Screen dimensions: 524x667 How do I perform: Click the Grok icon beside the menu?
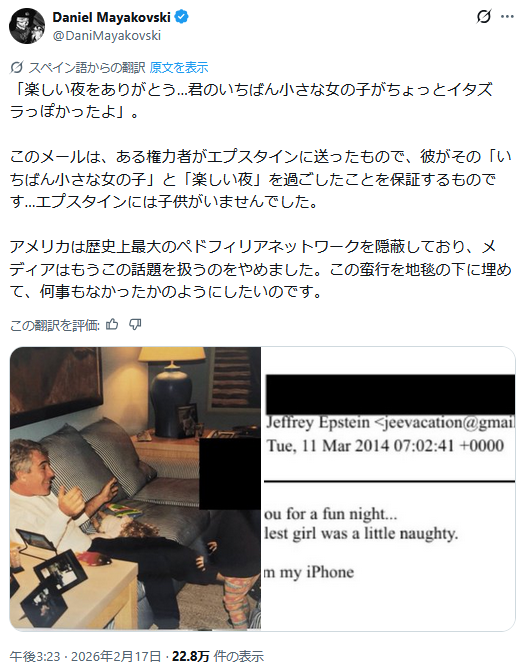(x=484, y=17)
